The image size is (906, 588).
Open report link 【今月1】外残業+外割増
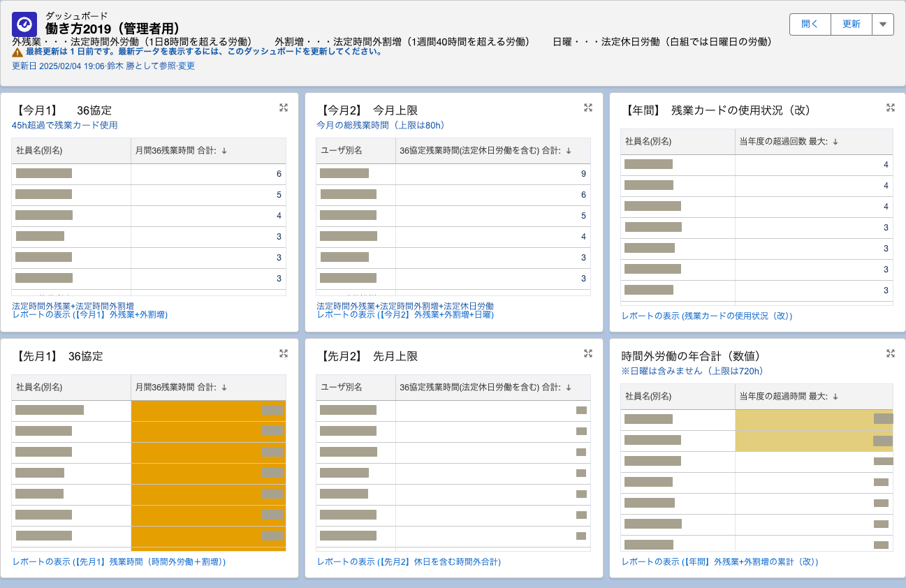click(x=89, y=315)
